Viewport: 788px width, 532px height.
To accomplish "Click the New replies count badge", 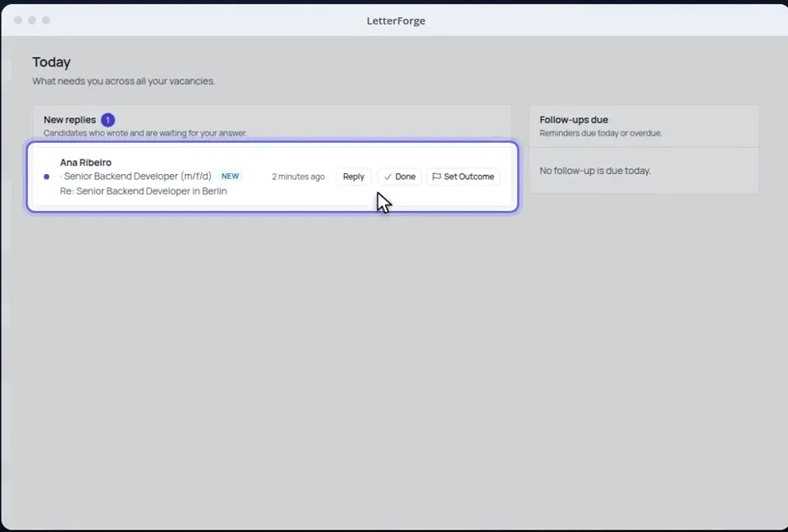I will pos(108,120).
